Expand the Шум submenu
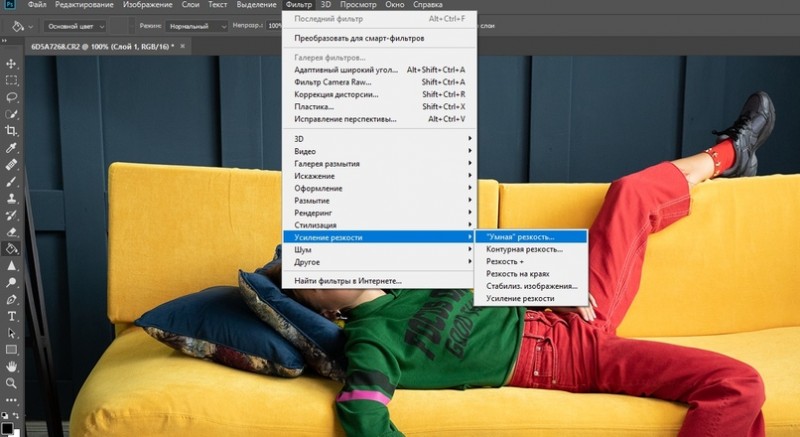 point(380,250)
